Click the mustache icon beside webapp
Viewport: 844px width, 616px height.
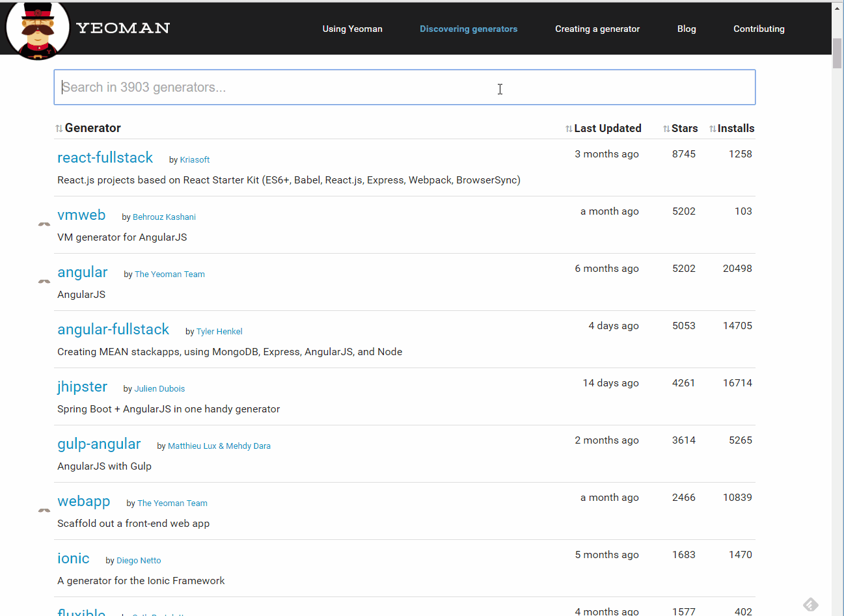pyautogui.click(x=44, y=510)
